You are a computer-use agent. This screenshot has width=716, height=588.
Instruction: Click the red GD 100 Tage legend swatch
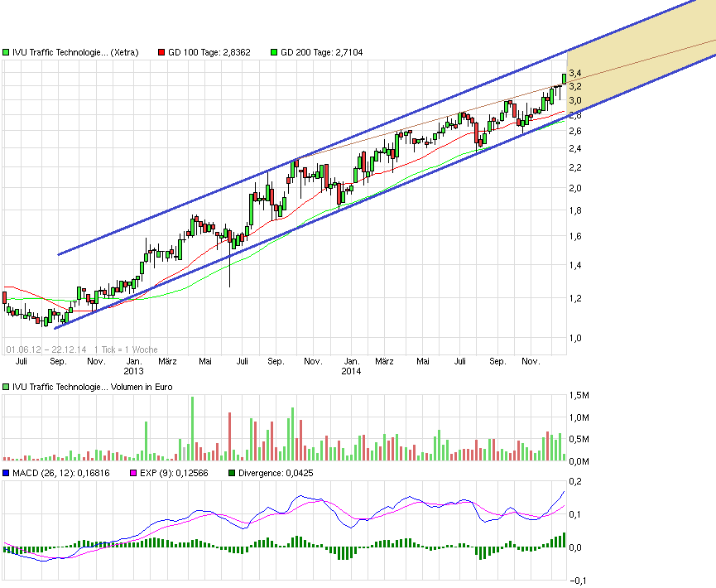161,52
